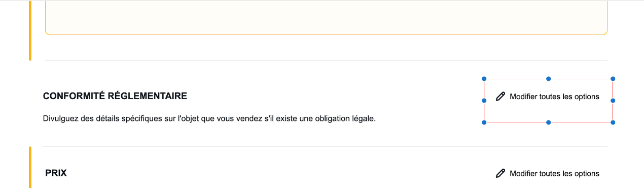Click the PRIX section heading

pos(56,173)
